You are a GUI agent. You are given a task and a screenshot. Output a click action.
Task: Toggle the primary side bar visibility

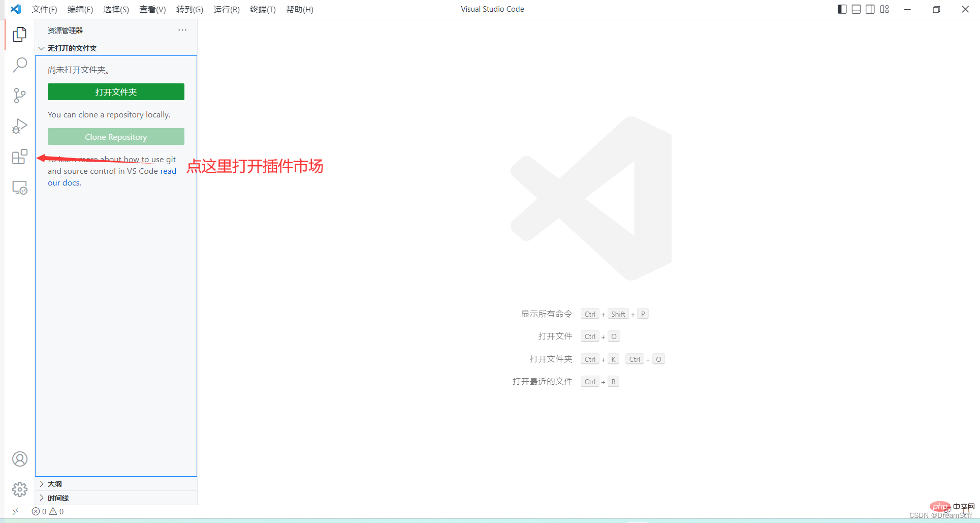[x=841, y=9]
